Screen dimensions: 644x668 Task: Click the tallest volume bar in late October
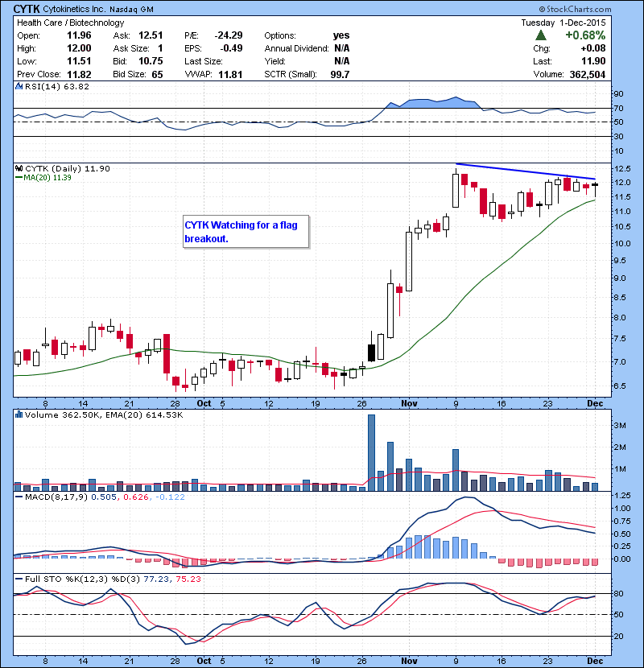pos(371,452)
